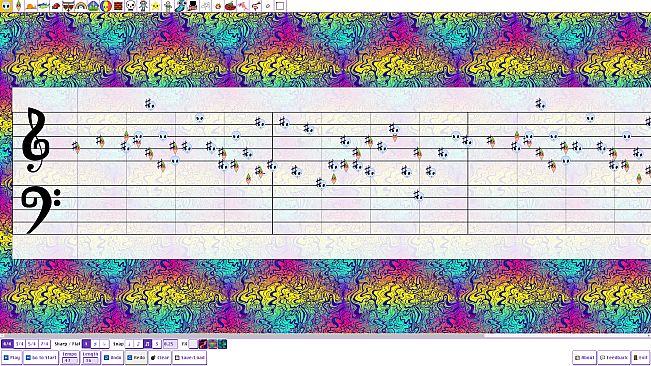Screen dimensions: 651x366
Task: Click the Undo button
Action: [113, 357]
